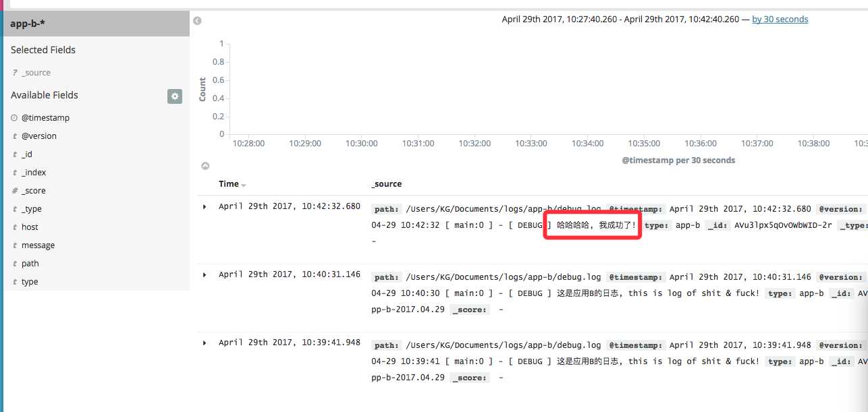Open field settings gear icon

coord(175,96)
